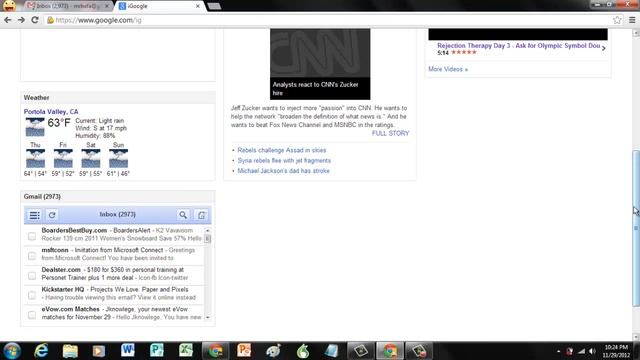The width and height of the screenshot is (640, 360).
Task: Open Microsoft Excel from the taskbar
Action: tap(186, 351)
